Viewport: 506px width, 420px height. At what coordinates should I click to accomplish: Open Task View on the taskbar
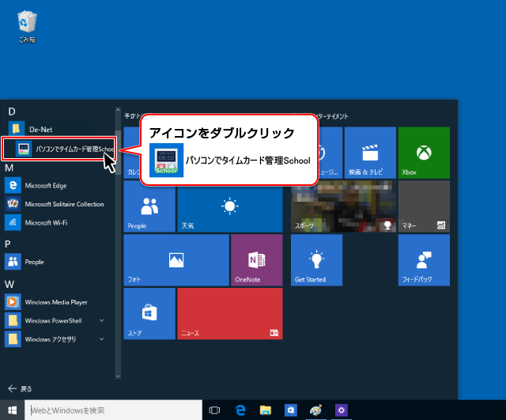coord(214,410)
